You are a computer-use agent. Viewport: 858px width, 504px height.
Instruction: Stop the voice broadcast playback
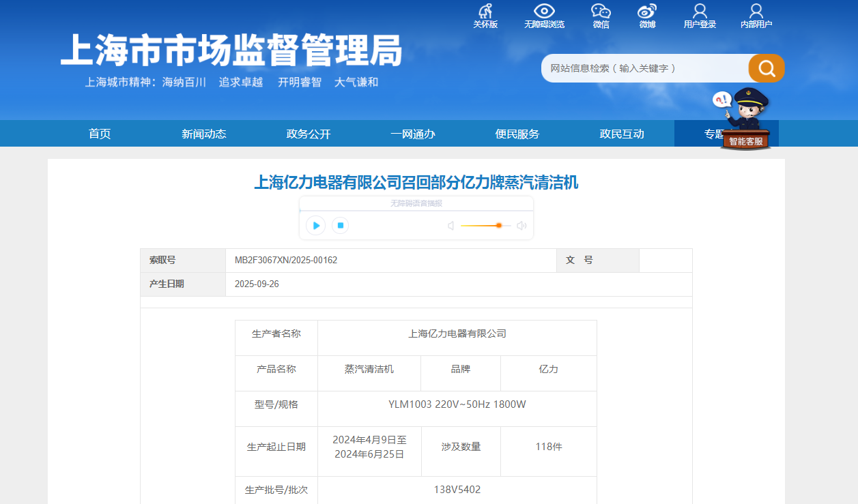point(341,225)
